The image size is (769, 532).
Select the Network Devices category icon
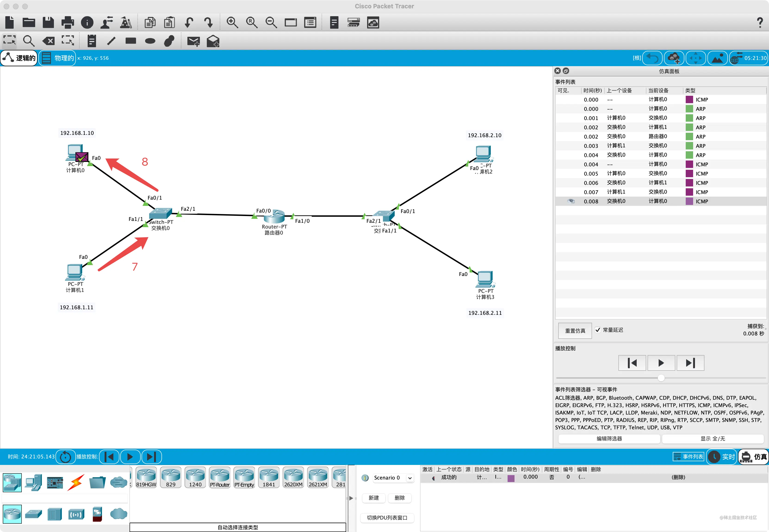coord(12,482)
